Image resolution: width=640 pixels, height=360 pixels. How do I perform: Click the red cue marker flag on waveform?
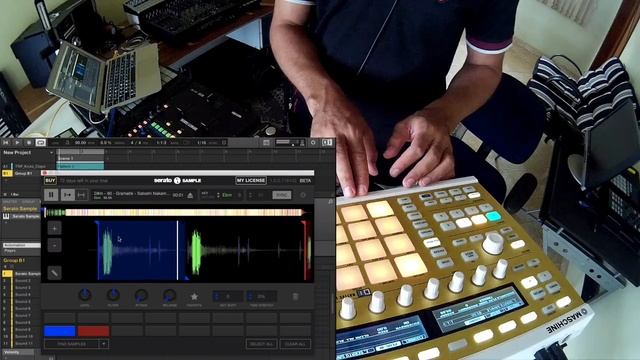304,223
